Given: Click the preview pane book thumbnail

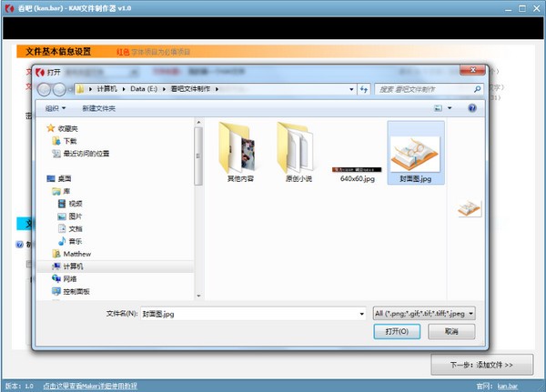Looking at the screenshot, I should point(469,208).
